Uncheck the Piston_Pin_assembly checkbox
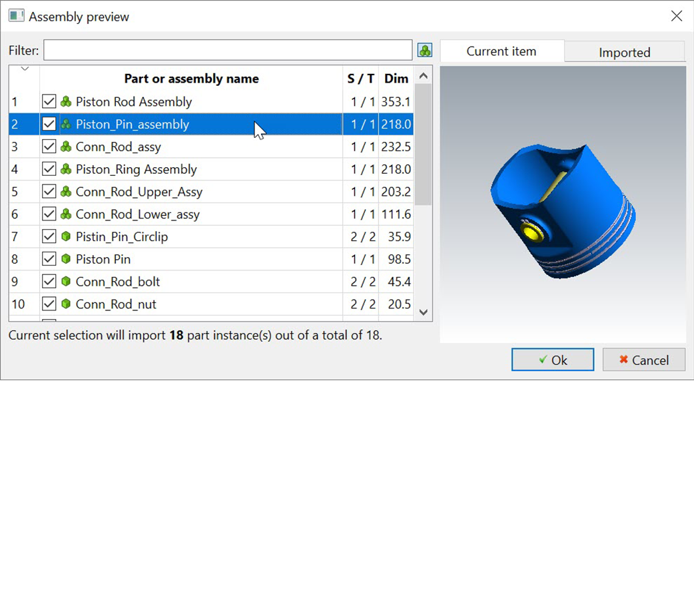 [x=49, y=125]
